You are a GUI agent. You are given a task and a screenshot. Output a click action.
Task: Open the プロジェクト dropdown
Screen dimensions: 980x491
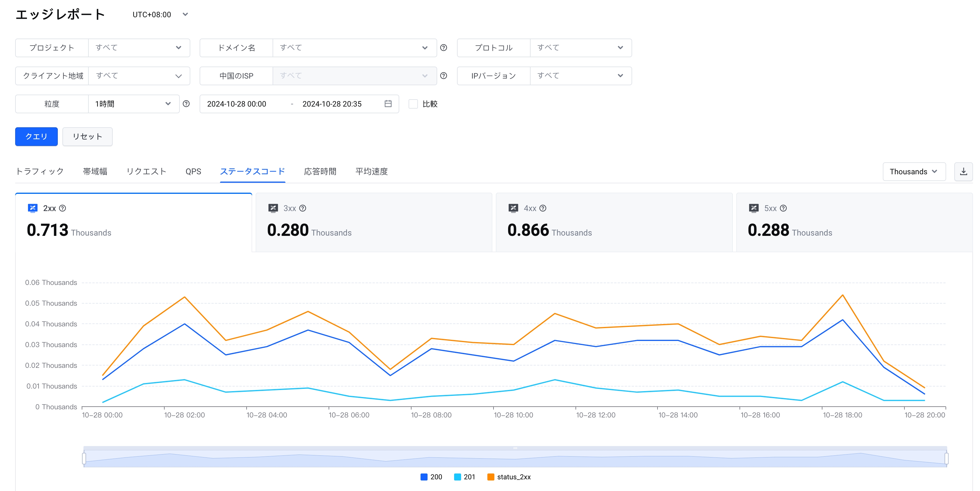coord(139,48)
